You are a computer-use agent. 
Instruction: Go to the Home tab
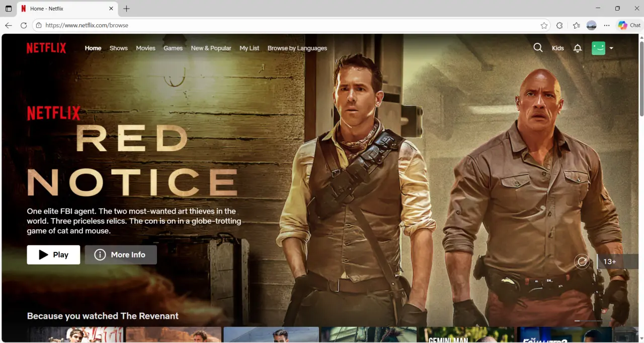tap(93, 48)
